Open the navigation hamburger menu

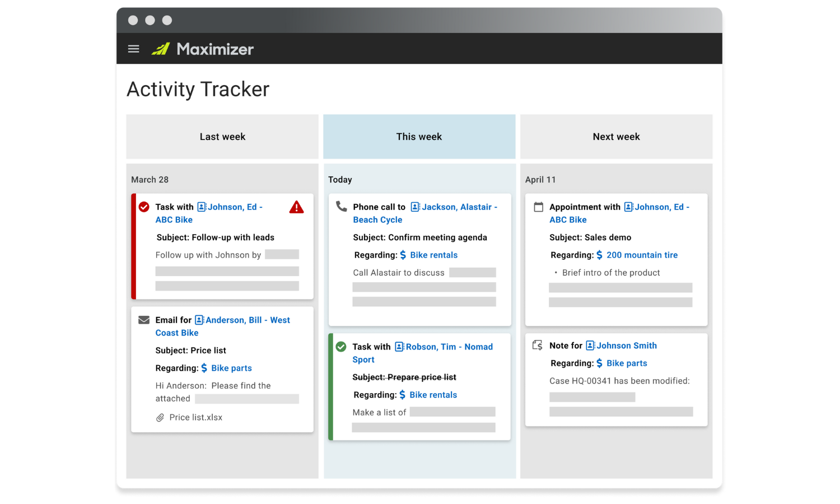133,49
